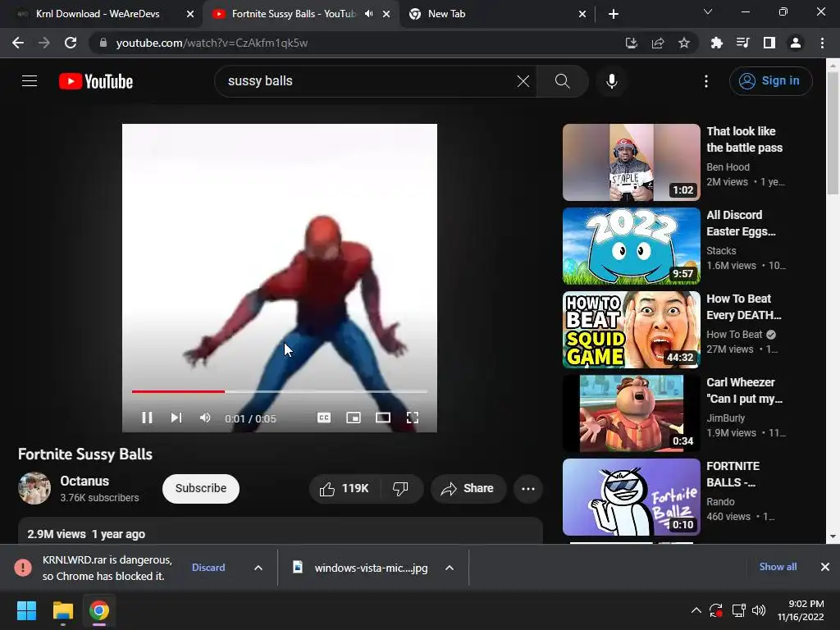Open Chrome three-dot menu
This screenshot has width=840, height=630.
822,43
